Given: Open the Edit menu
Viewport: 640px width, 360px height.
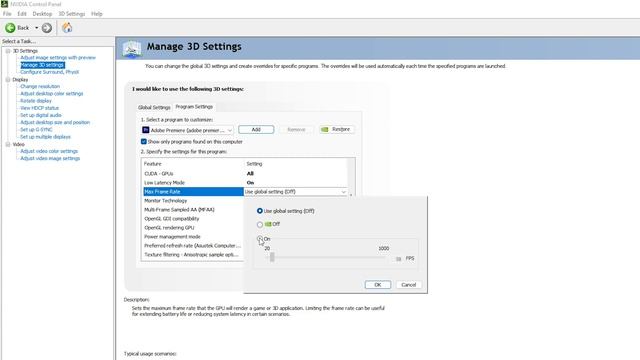Looking at the screenshot, I should [x=22, y=14].
